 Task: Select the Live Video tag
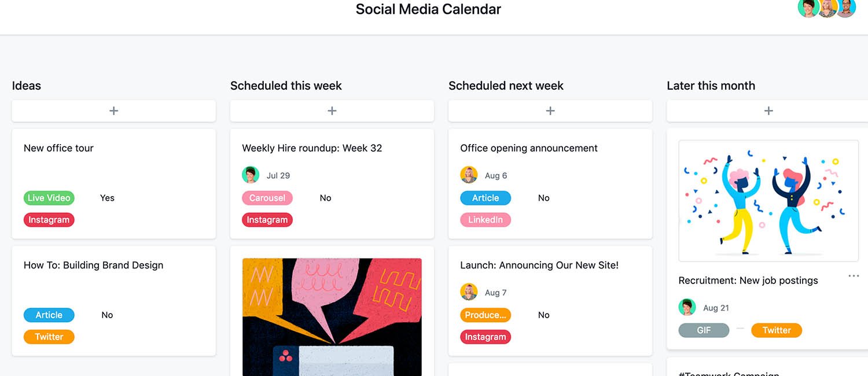[x=49, y=198]
